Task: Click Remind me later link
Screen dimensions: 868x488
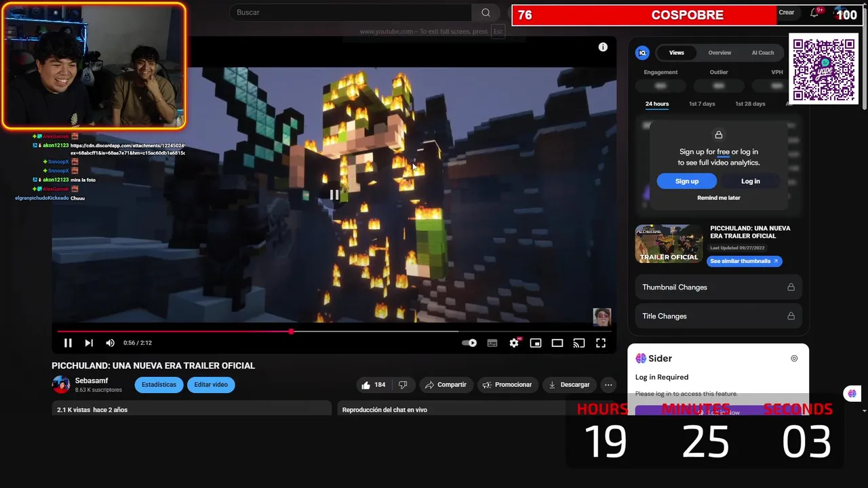Action: 719,198
